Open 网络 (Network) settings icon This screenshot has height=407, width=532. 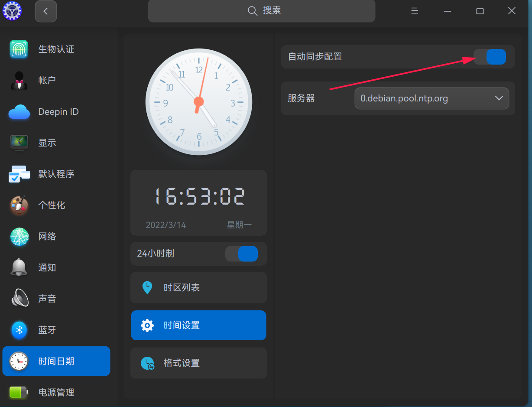coord(19,236)
